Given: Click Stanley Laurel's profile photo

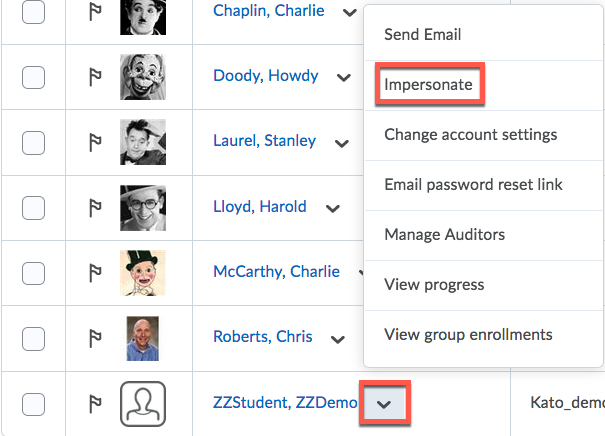Looking at the screenshot, I should pyautogui.click(x=142, y=142).
